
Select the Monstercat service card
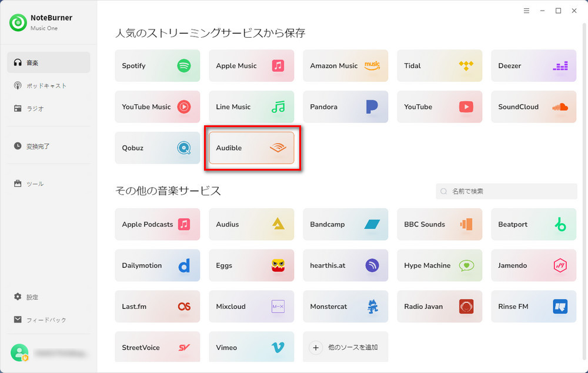coord(345,307)
